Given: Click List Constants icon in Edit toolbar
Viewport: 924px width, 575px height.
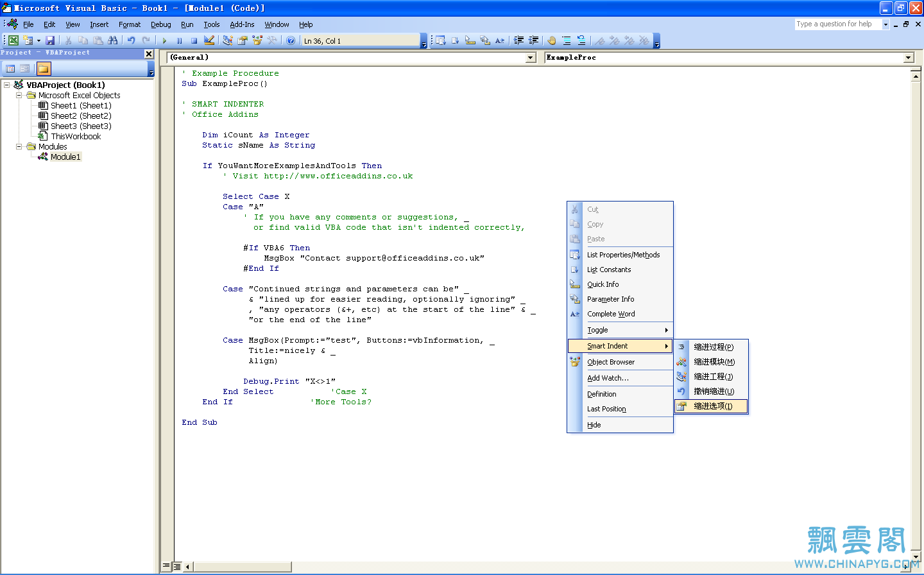Looking at the screenshot, I should point(456,40).
